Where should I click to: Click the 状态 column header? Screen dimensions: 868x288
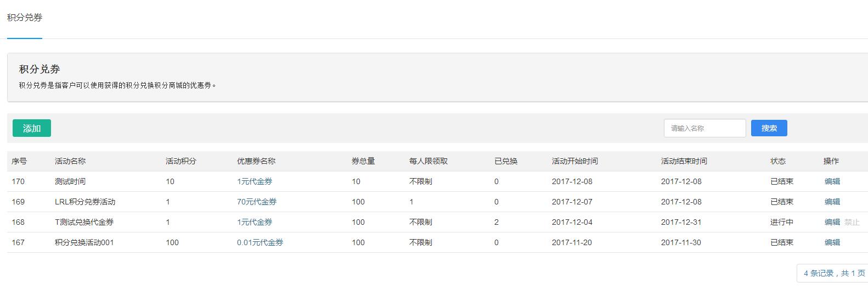[777, 161]
